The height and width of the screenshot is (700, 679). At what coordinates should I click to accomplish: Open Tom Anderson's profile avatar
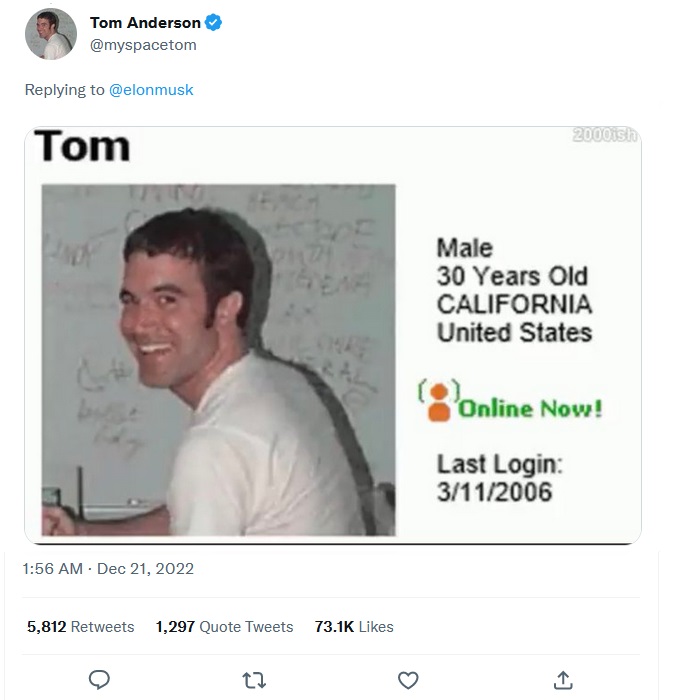pyautogui.click(x=50, y=34)
